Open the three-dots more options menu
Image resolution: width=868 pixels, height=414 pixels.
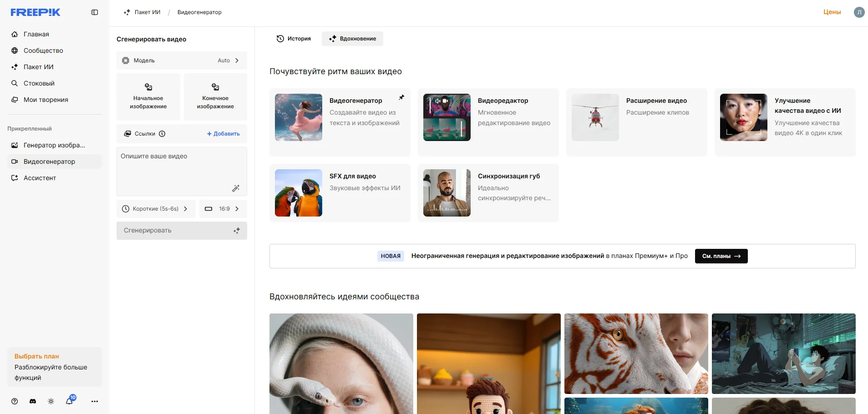pos(95,401)
